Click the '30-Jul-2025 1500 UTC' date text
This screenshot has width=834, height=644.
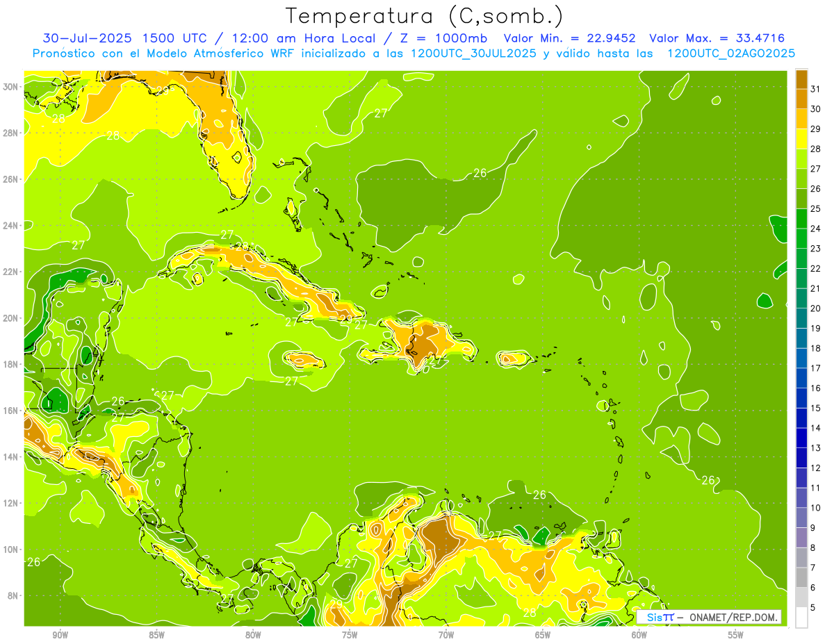[x=123, y=38]
